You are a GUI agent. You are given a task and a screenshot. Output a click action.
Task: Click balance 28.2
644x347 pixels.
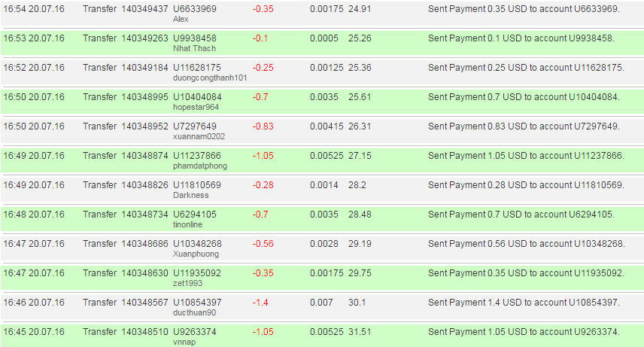pyautogui.click(x=357, y=185)
